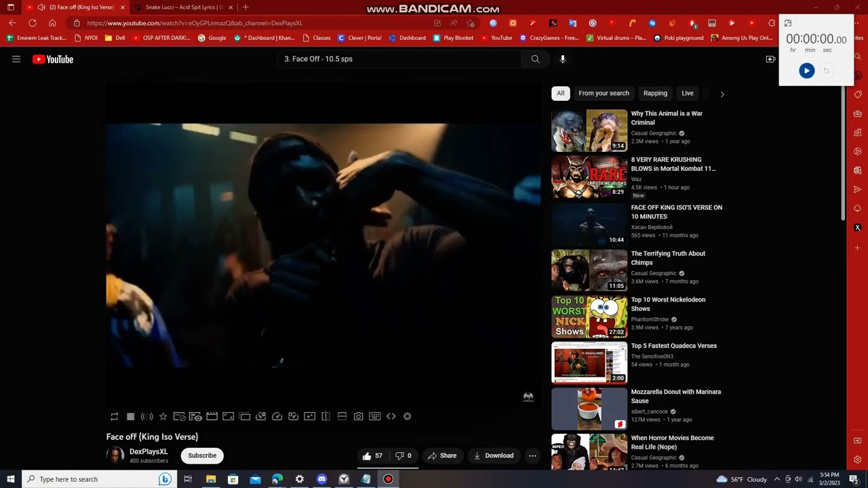Click the YouTube create video icon
This screenshot has height=488, width=868.
(770, 59)
